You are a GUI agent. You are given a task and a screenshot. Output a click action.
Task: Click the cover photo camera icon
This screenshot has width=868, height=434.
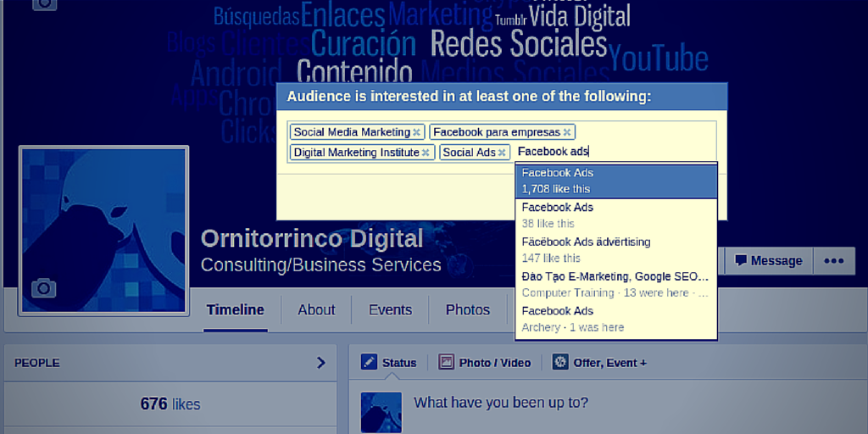point(43,3)
